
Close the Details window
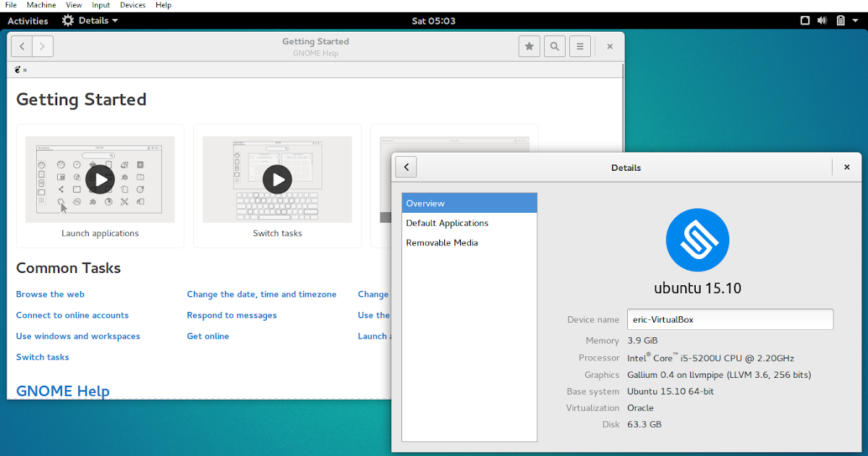pos(847,167)
